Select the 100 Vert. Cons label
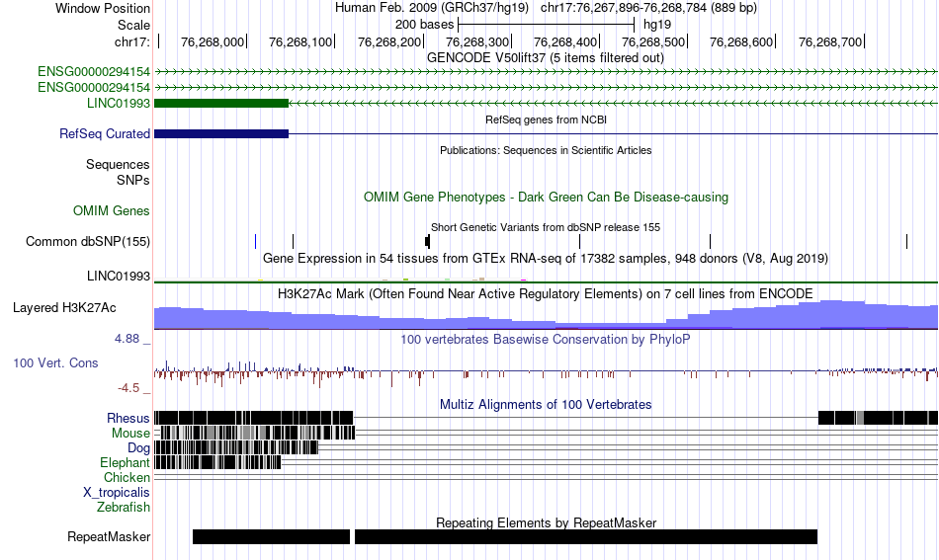 (55, 362)
